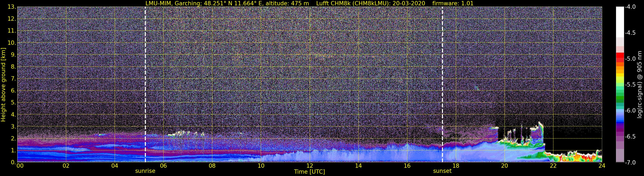
Task: Click the time axis tick label '12'
Action: pyautogui.click(x=310, y=166)
